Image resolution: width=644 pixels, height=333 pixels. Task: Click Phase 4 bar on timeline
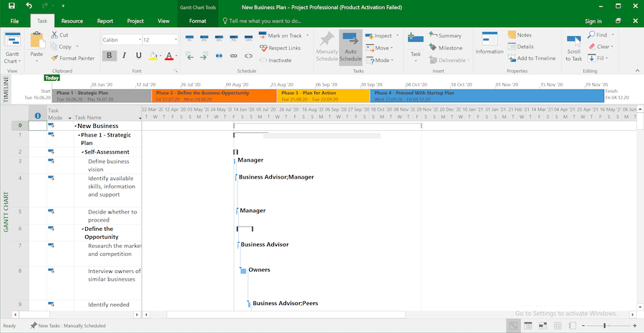click(x=487, y=96)
